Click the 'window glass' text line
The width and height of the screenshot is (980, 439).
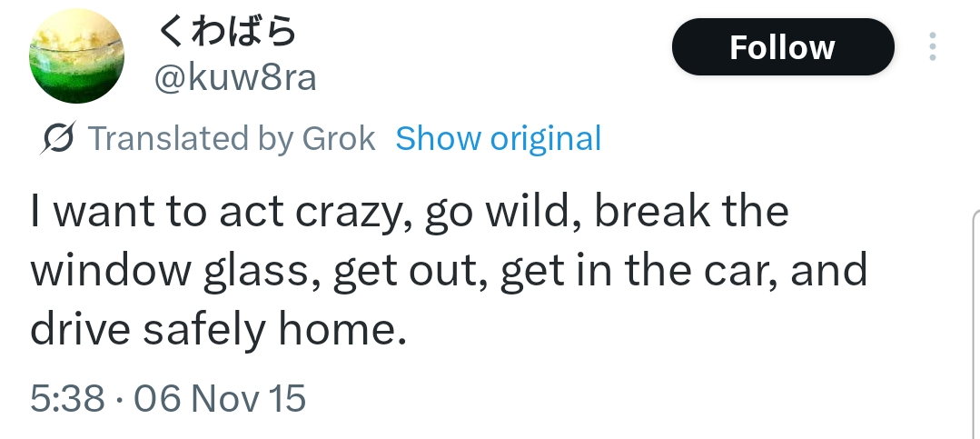coord(175,271)
